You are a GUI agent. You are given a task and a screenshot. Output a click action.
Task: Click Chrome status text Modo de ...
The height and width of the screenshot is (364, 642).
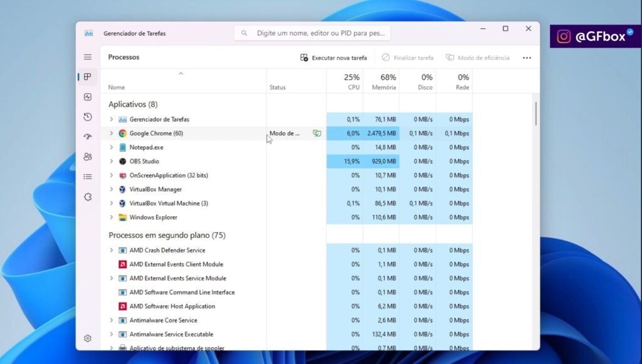coord(285,133)
